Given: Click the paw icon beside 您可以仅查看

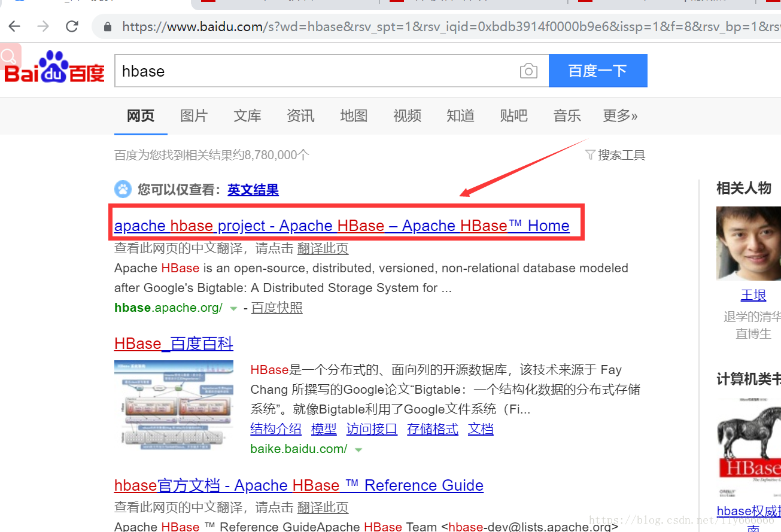Looking at the screenshot, I should [123, 190].
